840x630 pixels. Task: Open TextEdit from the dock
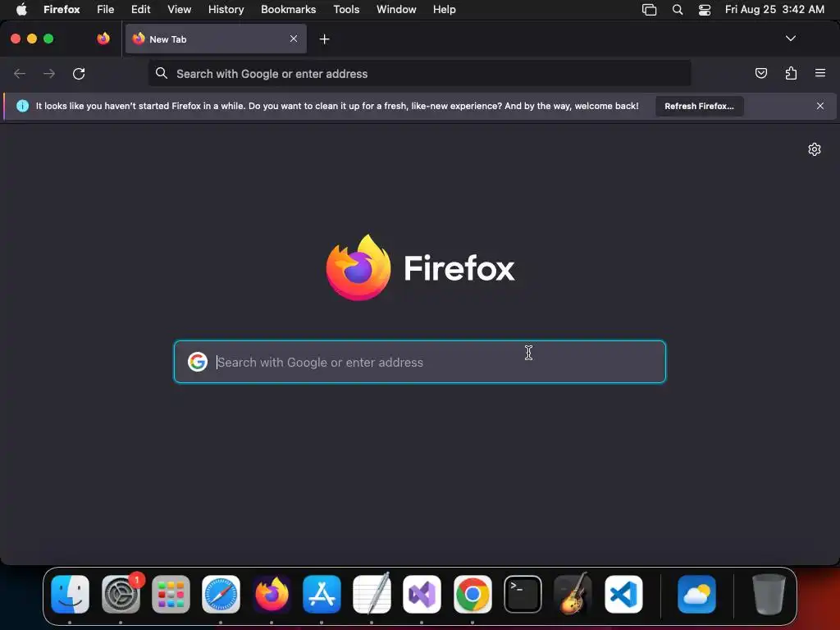(372, 593)
